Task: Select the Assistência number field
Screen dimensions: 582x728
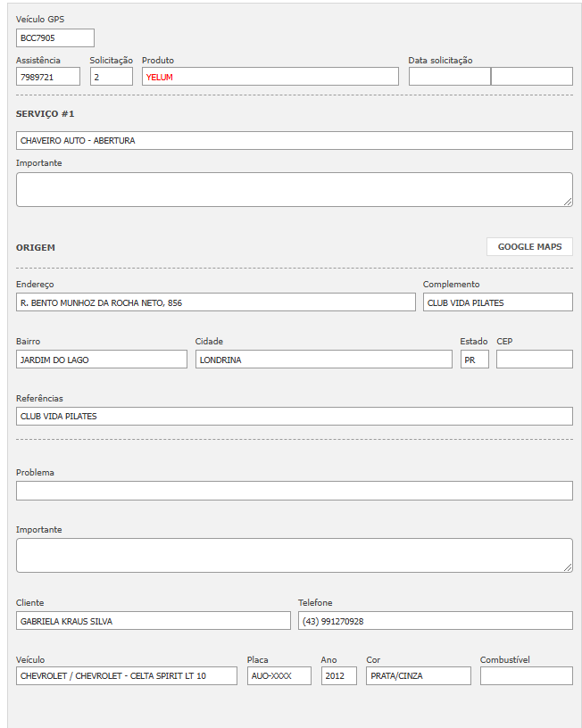Action: [48, 78]
